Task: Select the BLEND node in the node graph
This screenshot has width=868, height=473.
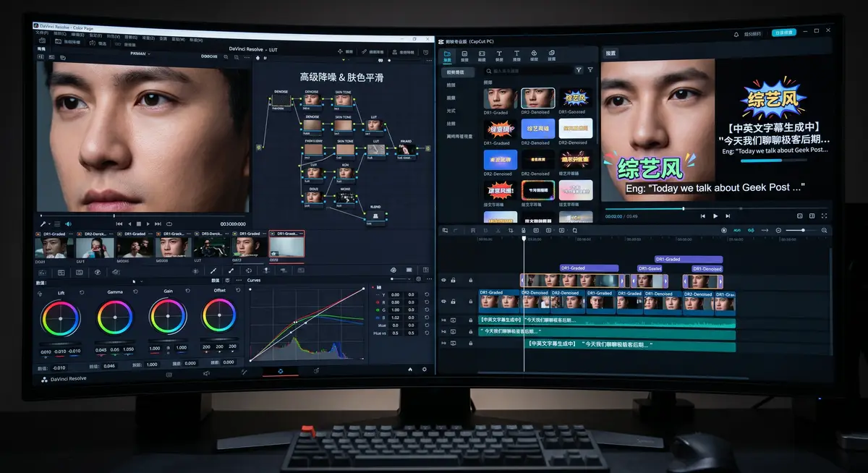Action: point(375,217)
